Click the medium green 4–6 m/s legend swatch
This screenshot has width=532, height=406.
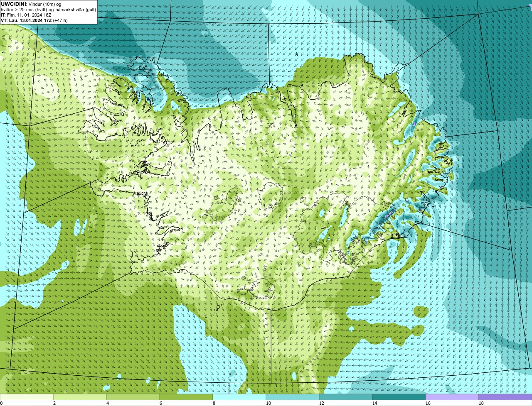[133, 397]
